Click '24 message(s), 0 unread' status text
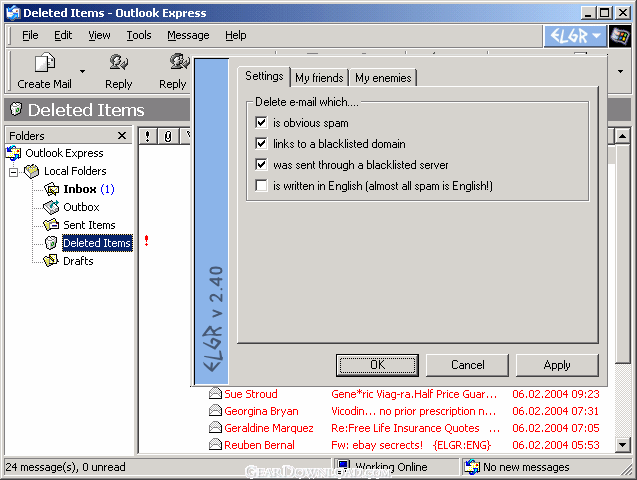Viewport: 637px width, 480px height. [x=65, y=467]
